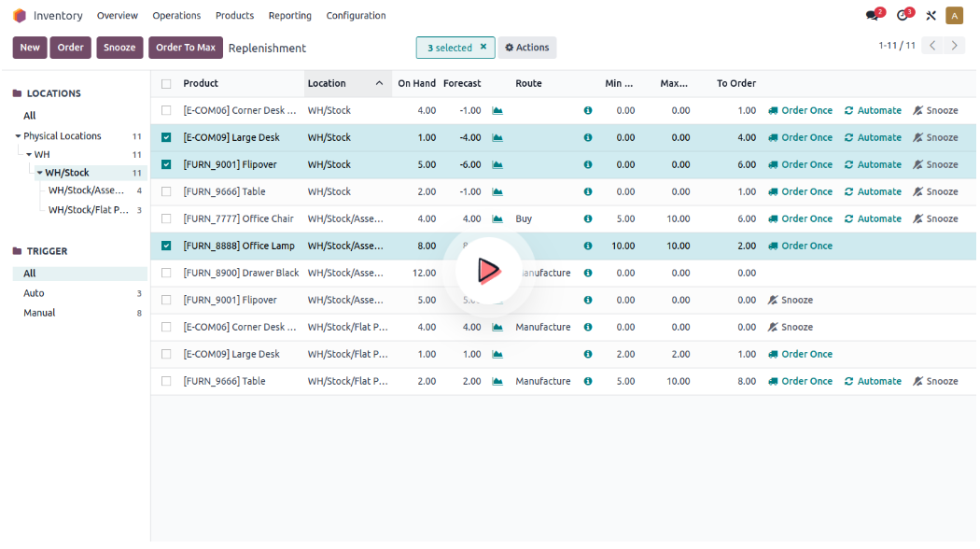Open the Actions dropdown
This screenshot has height=549, width=980.
pyautogui.click(x=527, y=48)
